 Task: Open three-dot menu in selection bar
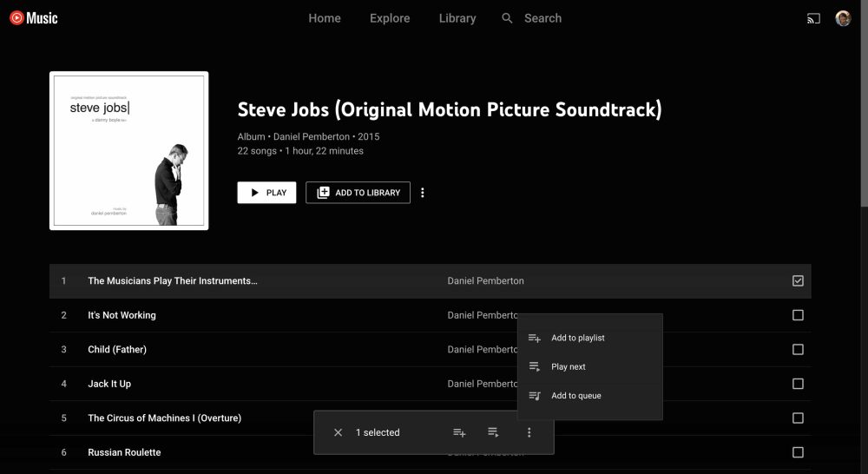[x=529, y=432]
